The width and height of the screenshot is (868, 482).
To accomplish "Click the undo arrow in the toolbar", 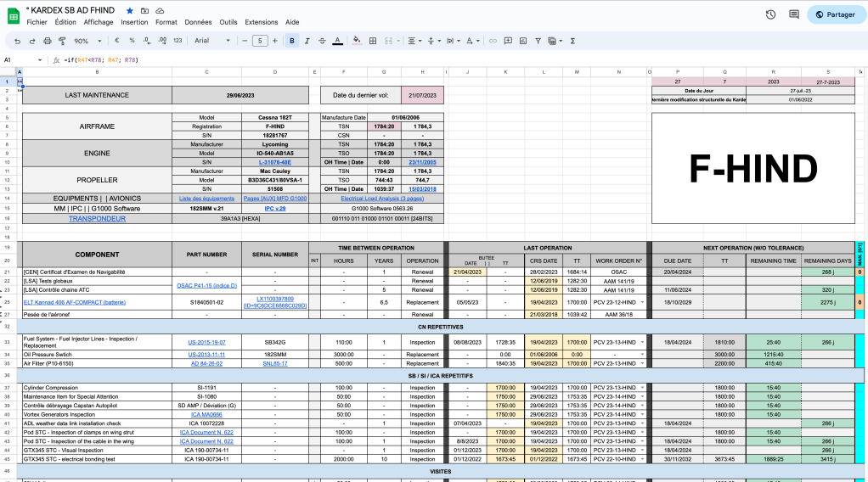I will (x=18, y=40).
